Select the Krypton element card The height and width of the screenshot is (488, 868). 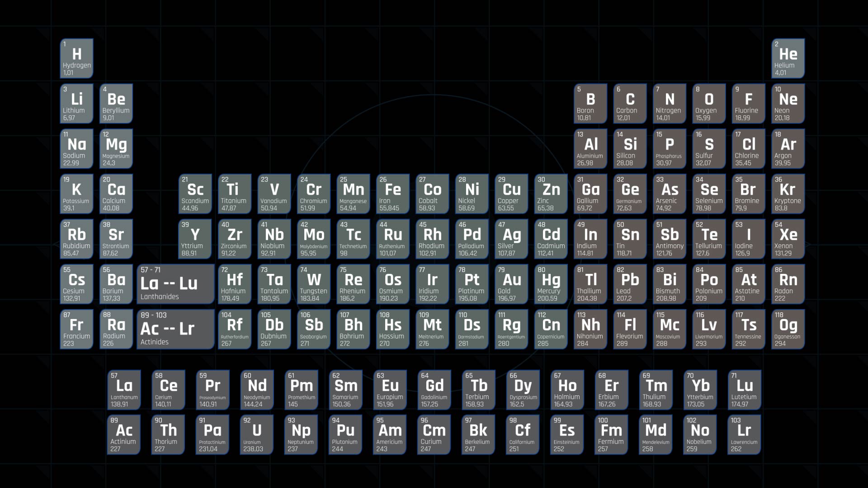tap(788, 194)
